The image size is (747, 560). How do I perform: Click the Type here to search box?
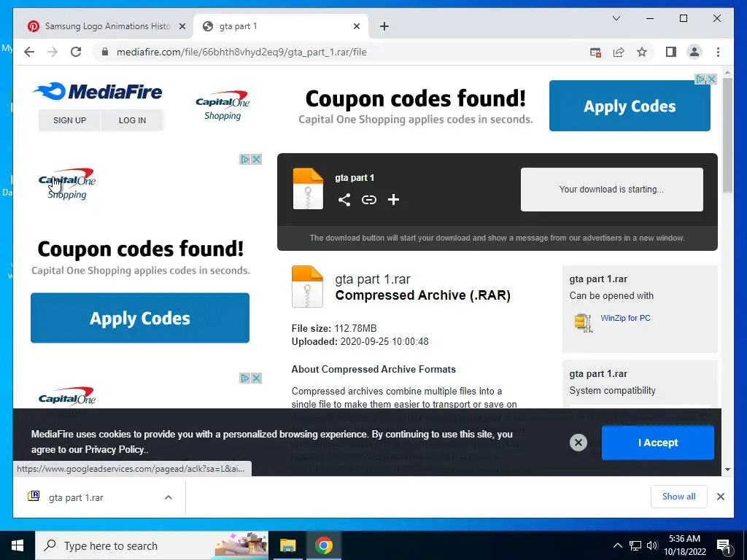tap(152, 545)
